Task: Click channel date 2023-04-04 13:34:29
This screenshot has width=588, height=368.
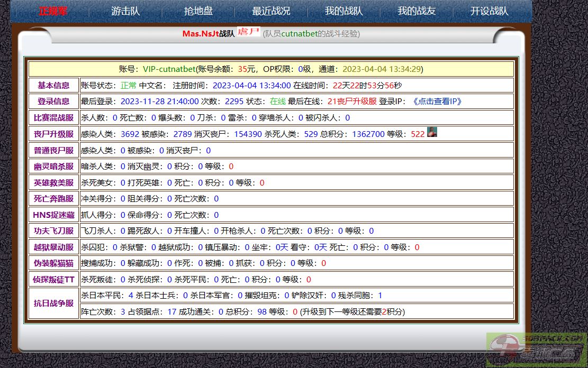Action: tap(382, 69)
